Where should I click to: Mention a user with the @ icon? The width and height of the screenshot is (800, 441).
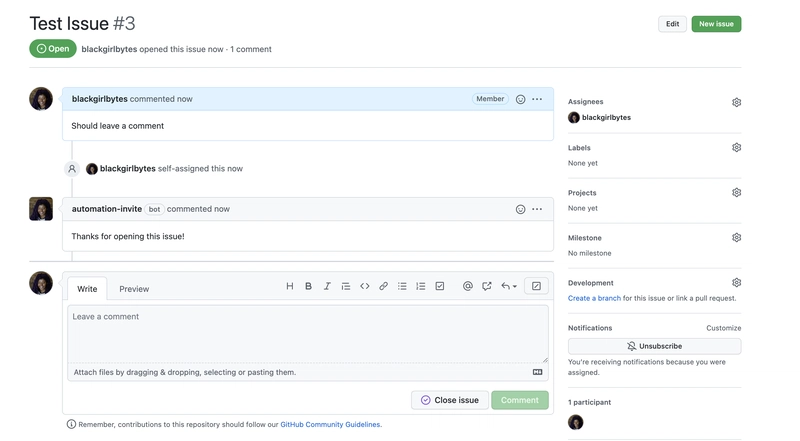(x=467, y=287)
